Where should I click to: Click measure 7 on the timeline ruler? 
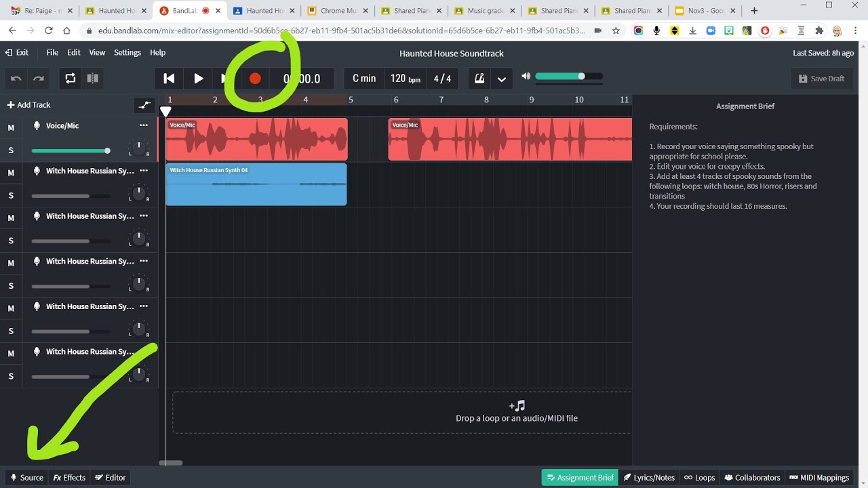[441, 100]
